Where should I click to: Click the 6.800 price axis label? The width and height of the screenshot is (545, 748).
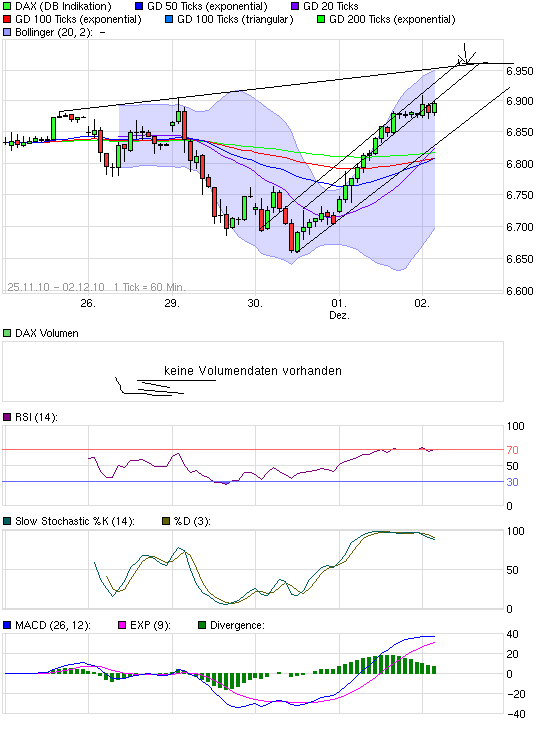click(520, 164)
